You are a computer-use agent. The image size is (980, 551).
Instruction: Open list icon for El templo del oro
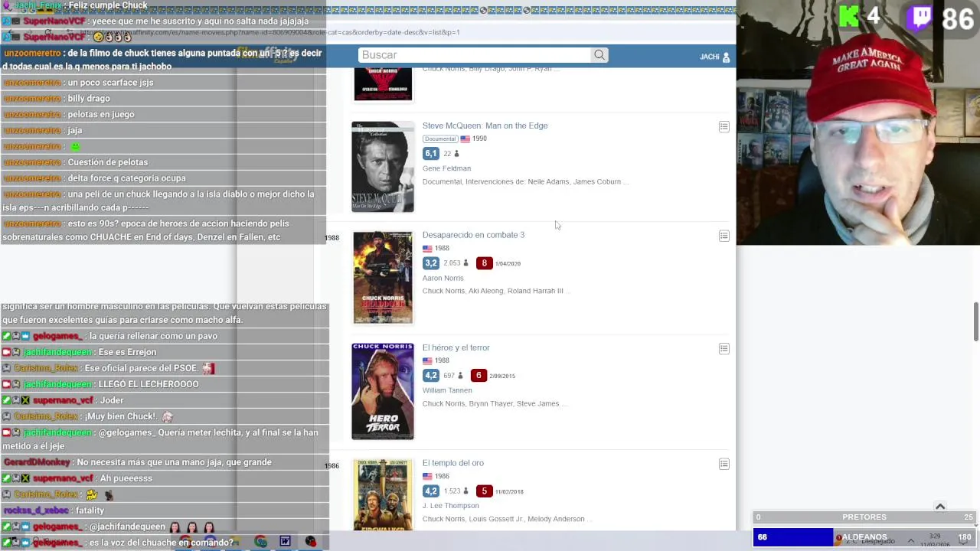pos(724,464)
